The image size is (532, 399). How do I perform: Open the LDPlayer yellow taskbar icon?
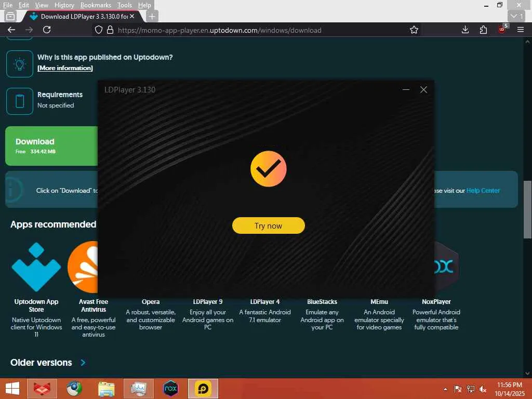203,389
